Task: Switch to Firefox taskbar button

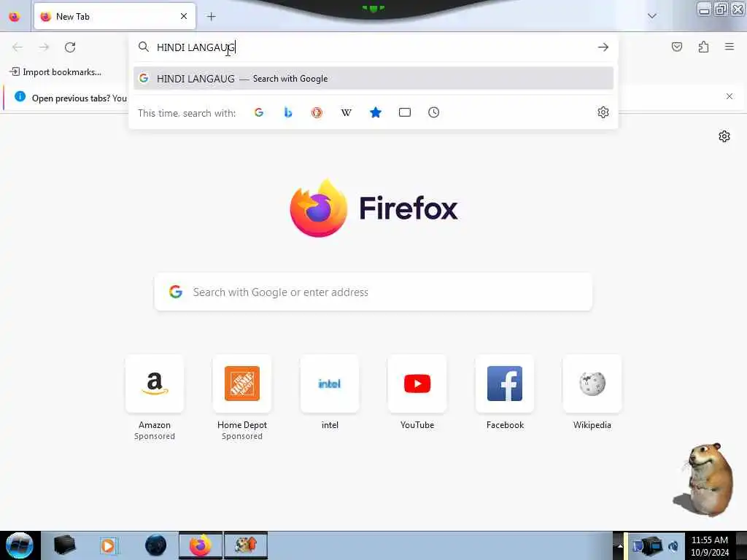Action: coord(201,545)
